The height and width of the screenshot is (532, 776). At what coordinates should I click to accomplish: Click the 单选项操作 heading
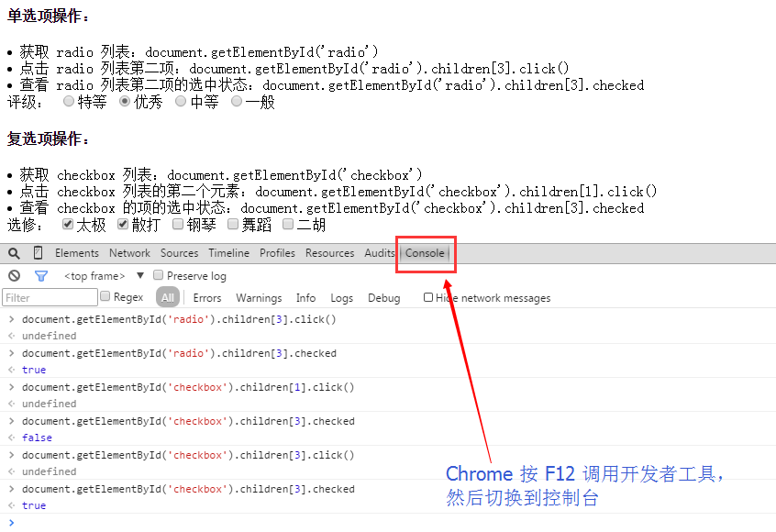coord(48,16)
